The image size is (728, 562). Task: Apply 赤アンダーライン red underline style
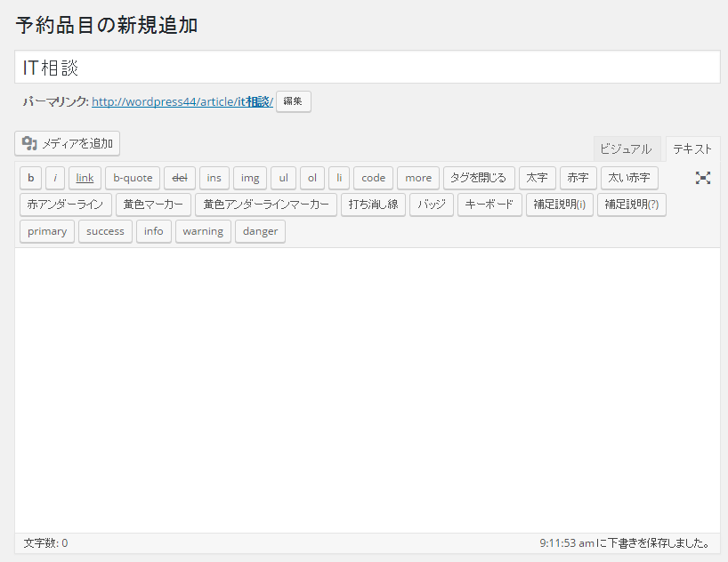66,205
